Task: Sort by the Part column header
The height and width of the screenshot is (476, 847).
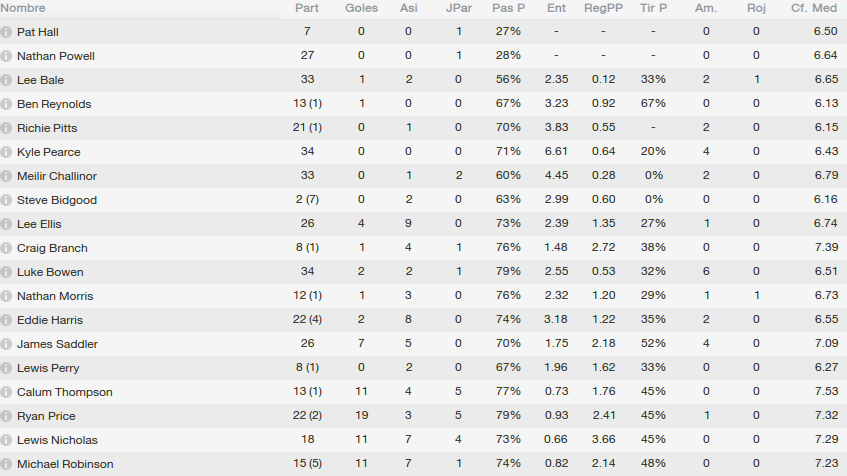Action: pos(307,8)
